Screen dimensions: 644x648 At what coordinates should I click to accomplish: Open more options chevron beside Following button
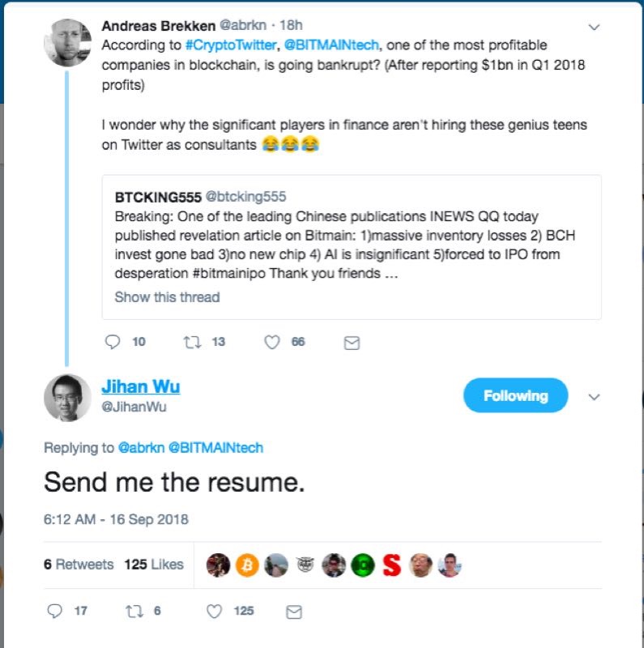[x=594, y=397]
